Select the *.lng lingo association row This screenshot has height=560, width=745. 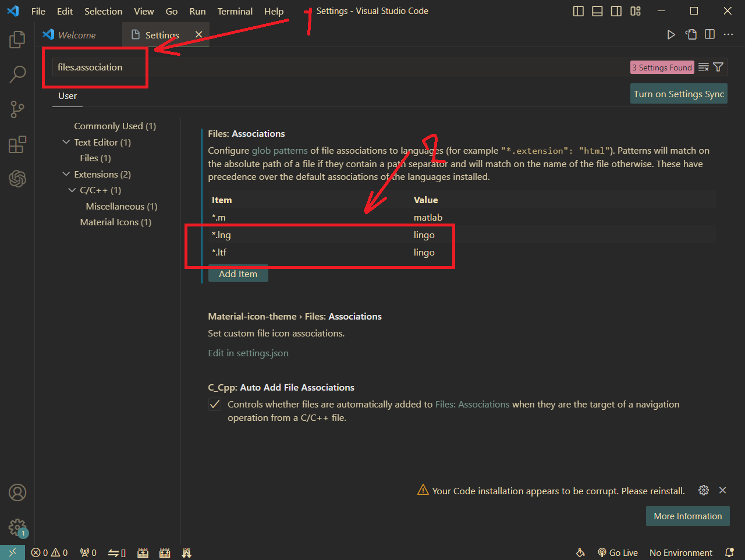coord(462,235)
